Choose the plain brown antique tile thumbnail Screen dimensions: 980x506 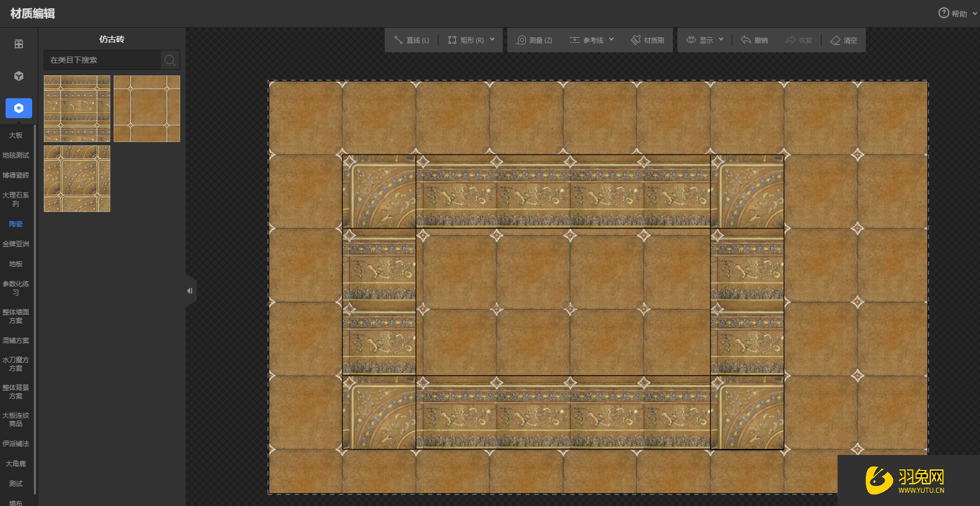click(x=147, y=109)
